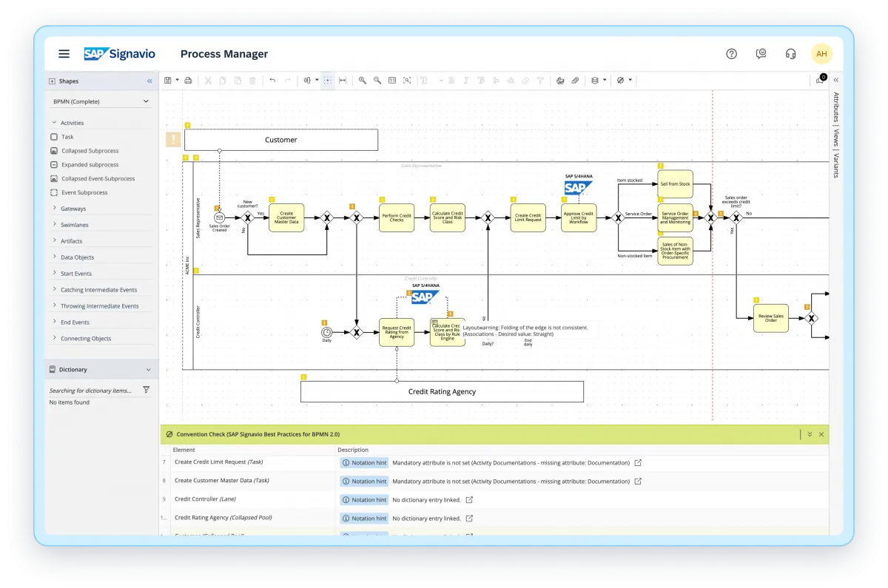The image size is (888, 588).
Task: Click the same-size spacing icon
Action: coord(343,80)
